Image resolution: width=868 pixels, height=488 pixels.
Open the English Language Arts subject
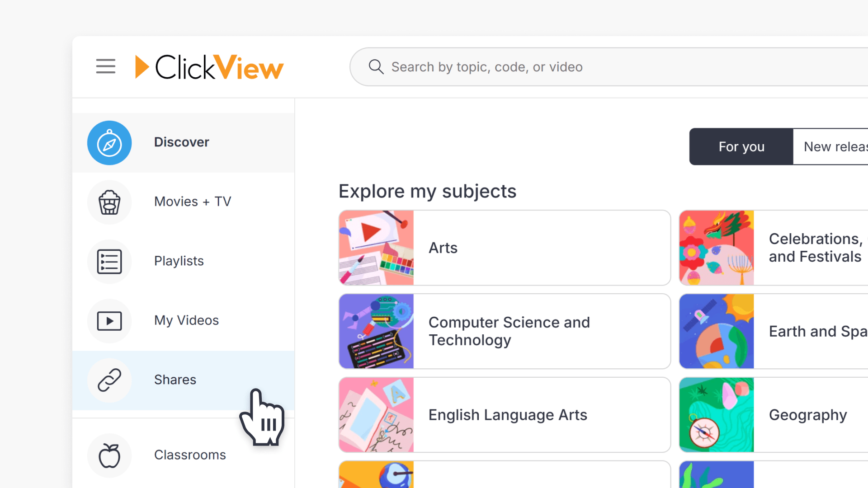(x=504, y=414)
